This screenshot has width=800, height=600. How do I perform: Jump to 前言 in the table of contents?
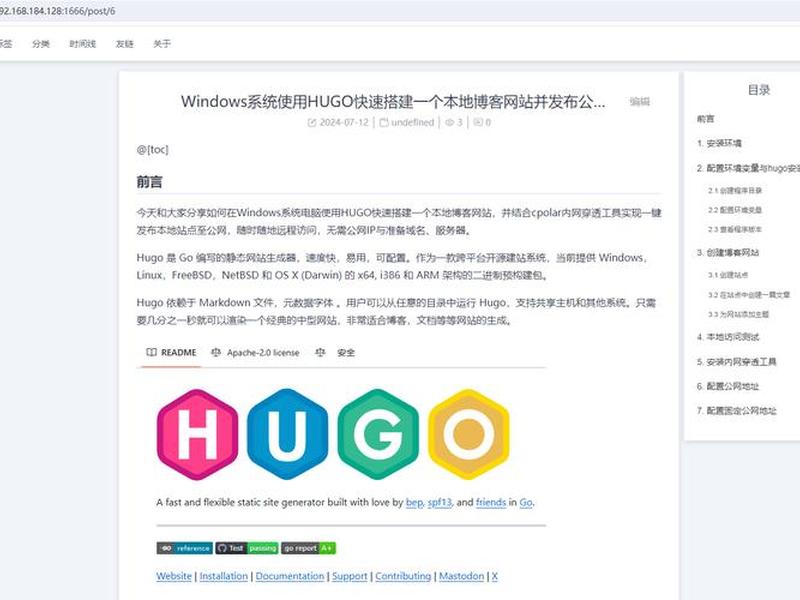click(x=706, y=119)
